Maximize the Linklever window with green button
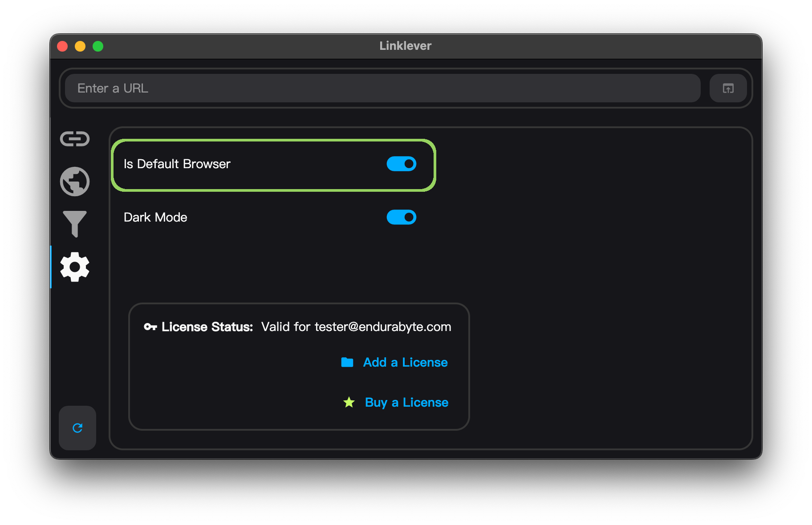812x525 pixels. (x=98, y=46)
